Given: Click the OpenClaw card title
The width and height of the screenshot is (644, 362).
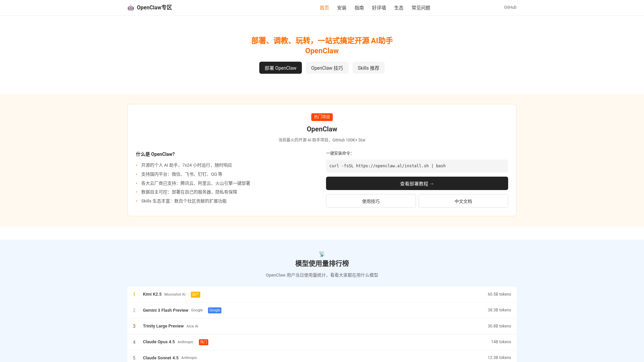Looking at the screenshot, I should pos(322,129).
